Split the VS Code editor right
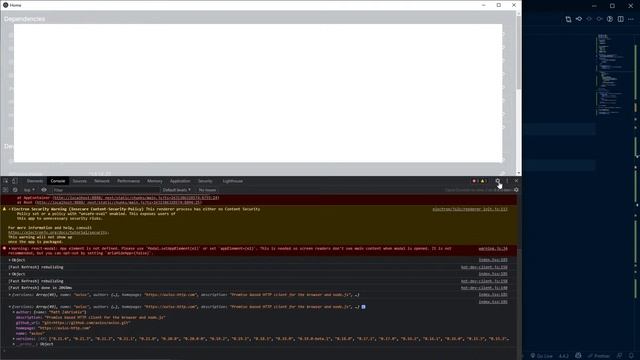Viewport: 640px width, 360px height. coord(620,19)
